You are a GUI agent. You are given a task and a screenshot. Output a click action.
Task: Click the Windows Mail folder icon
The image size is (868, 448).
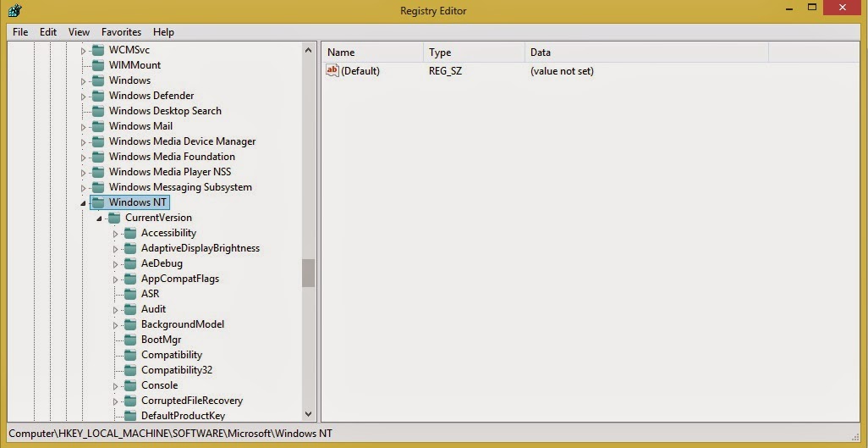pos(98,126)
